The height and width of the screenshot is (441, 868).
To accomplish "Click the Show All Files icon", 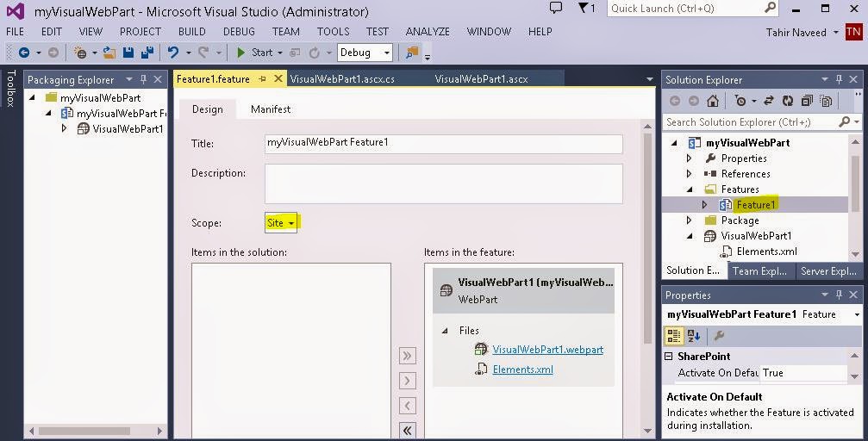I will pyautogui.click(x=827, y=101).
